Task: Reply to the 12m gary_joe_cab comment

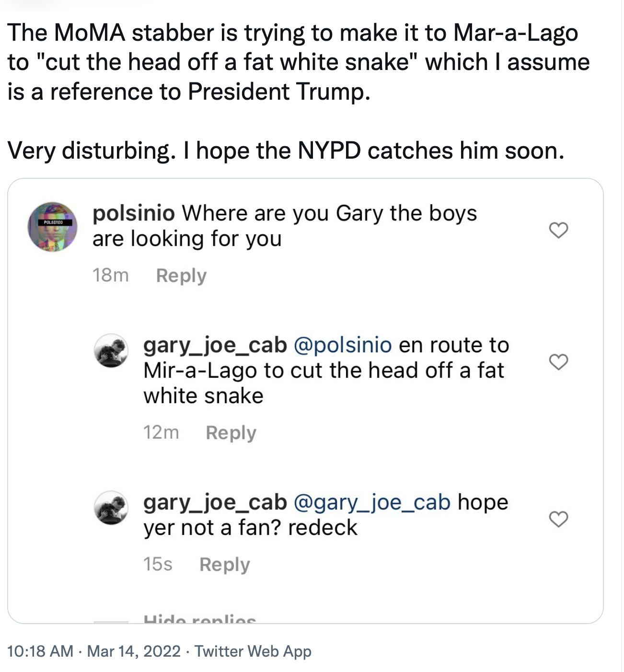Action: [231, 433]
